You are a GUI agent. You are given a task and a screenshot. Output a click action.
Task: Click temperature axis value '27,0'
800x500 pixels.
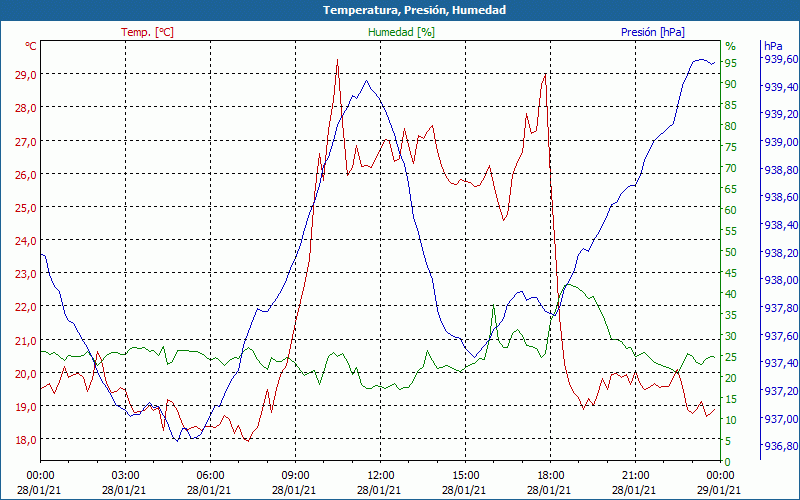26,141
